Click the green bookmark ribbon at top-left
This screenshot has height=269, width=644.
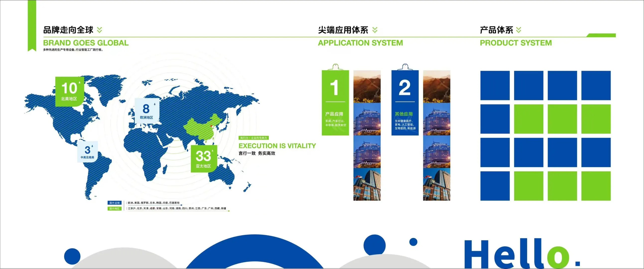click(32, 25)
